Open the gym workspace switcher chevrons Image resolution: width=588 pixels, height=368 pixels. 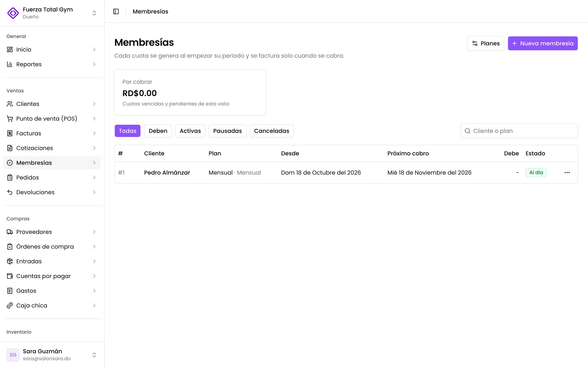[94, 13]
